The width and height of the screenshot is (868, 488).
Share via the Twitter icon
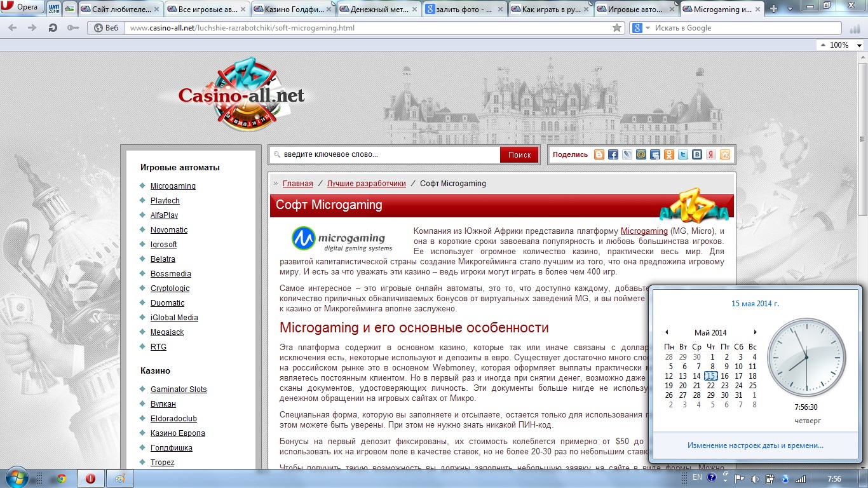click(x=683, y=154)
